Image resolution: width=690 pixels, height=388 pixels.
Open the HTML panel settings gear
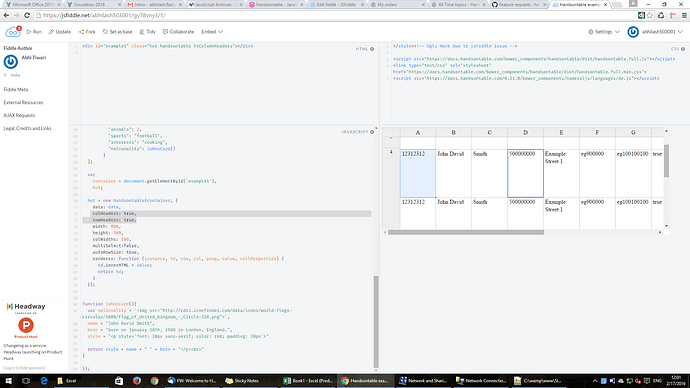372,49
